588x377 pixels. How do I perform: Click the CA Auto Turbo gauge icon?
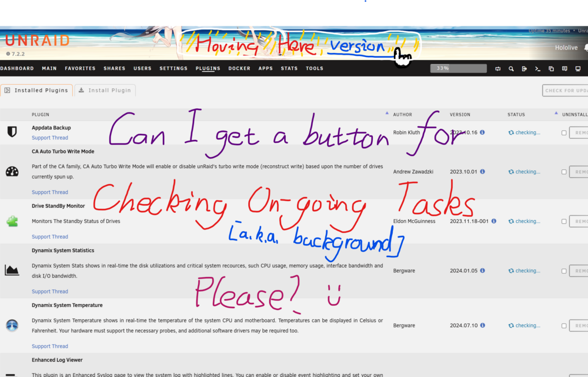[12, 171]
